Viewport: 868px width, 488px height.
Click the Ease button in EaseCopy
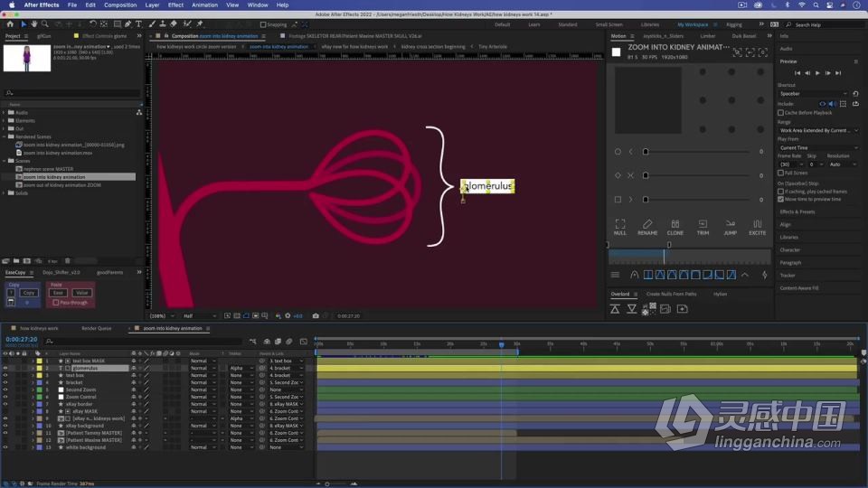pos(58,293)
